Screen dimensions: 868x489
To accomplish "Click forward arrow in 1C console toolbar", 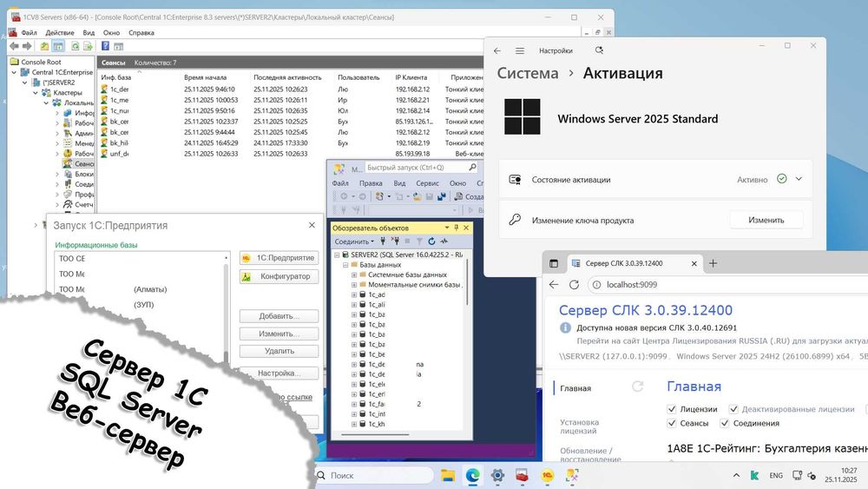I will 27,47.
